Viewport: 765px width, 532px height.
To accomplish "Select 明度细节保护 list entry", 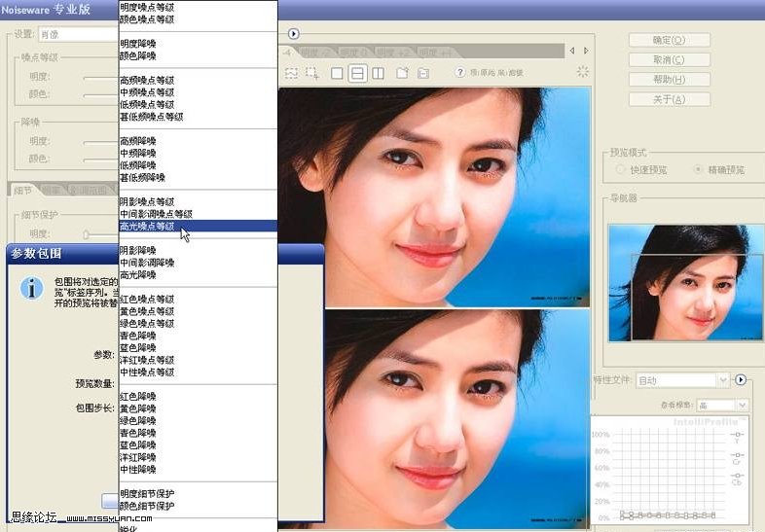I will pos(199,493).
